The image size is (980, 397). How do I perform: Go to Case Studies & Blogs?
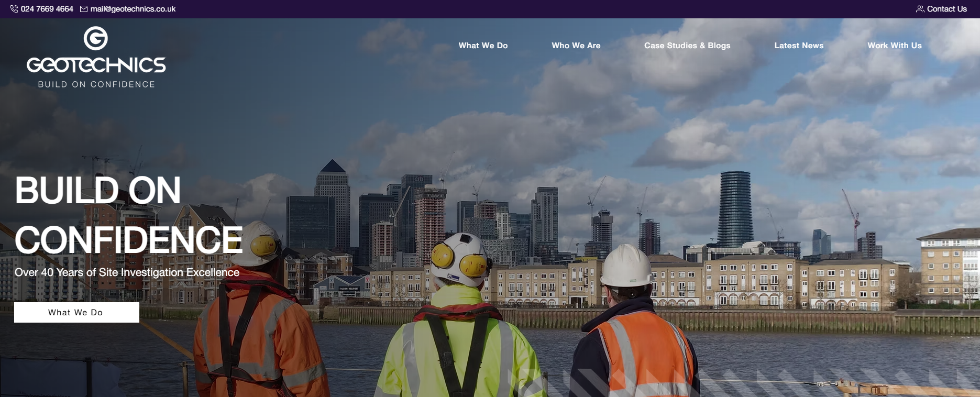[687, 46]
